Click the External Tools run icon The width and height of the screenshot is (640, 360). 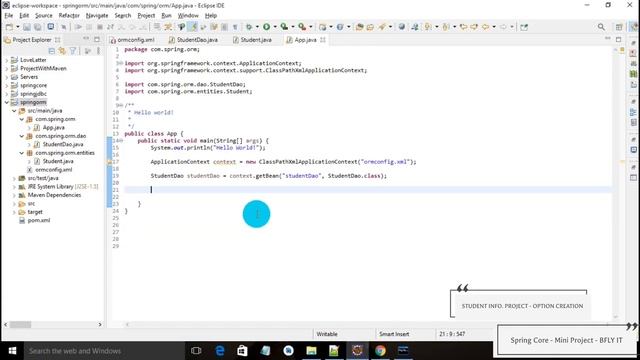coord(302,27)
